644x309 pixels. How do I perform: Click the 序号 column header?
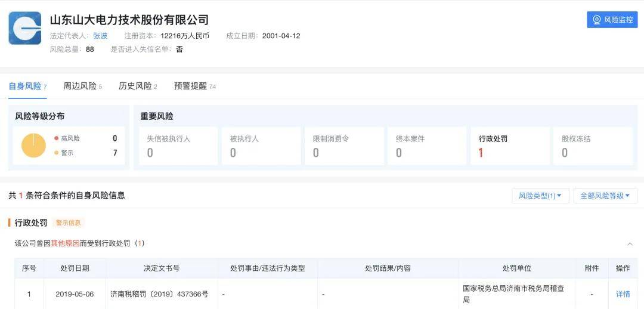[29, 268]
